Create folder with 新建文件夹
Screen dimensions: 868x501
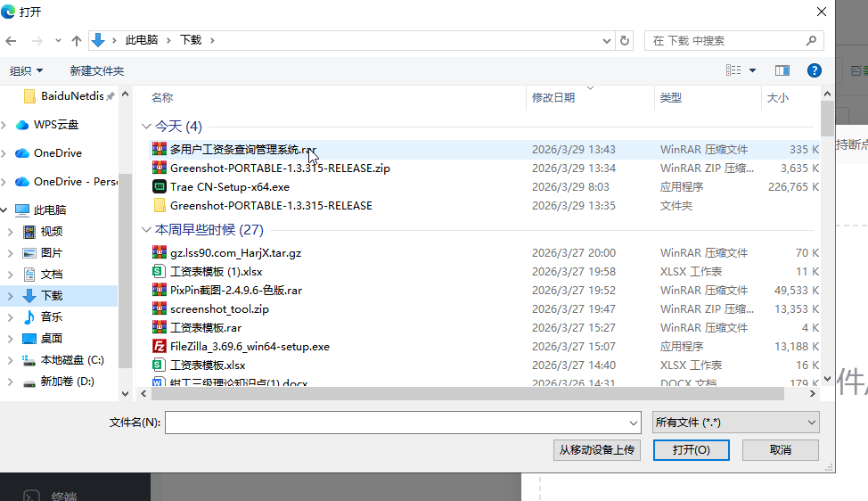tap(97, 70)
